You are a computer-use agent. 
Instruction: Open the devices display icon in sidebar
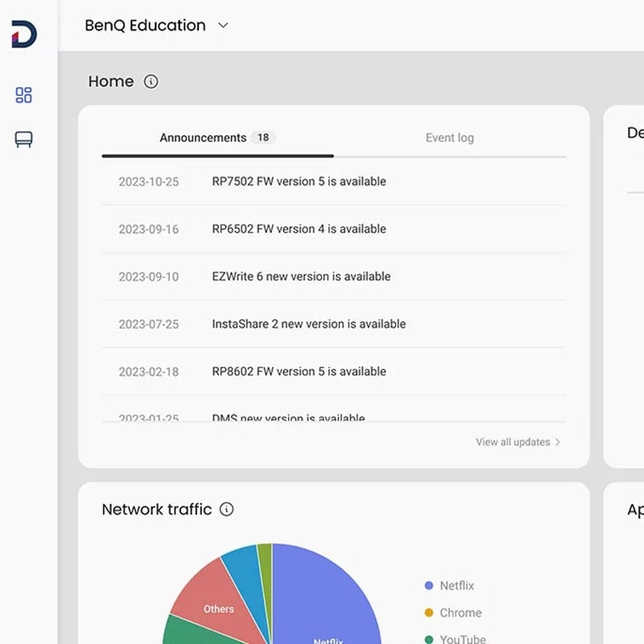[24, 140]
